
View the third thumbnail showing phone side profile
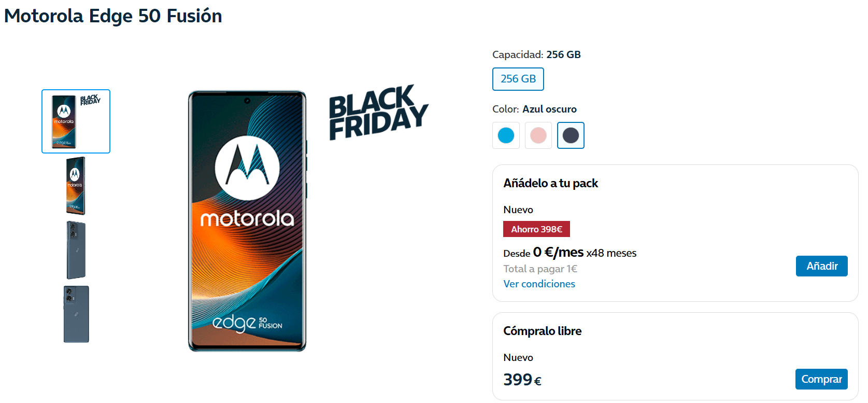(x=76, y=250)
